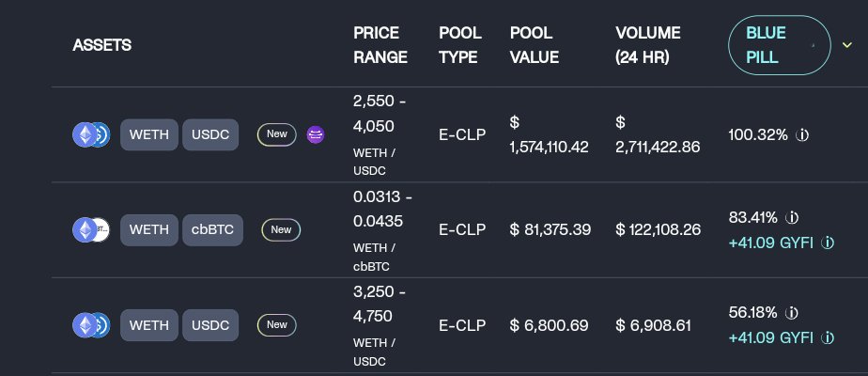Open the +41.09 GYFI link in cbBTC row
Image resolution: width=868 pixels, height=376 pixels.
(x=771, y=243)
